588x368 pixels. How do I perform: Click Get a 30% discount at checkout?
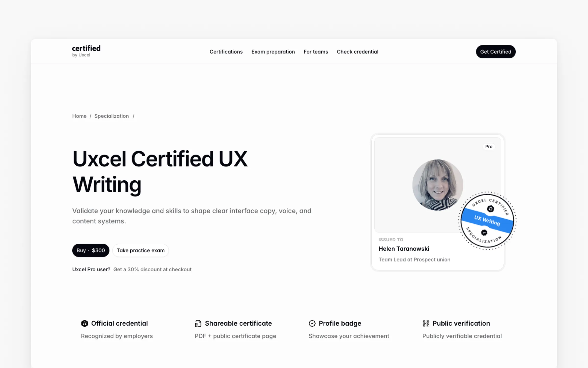(152, 269)
